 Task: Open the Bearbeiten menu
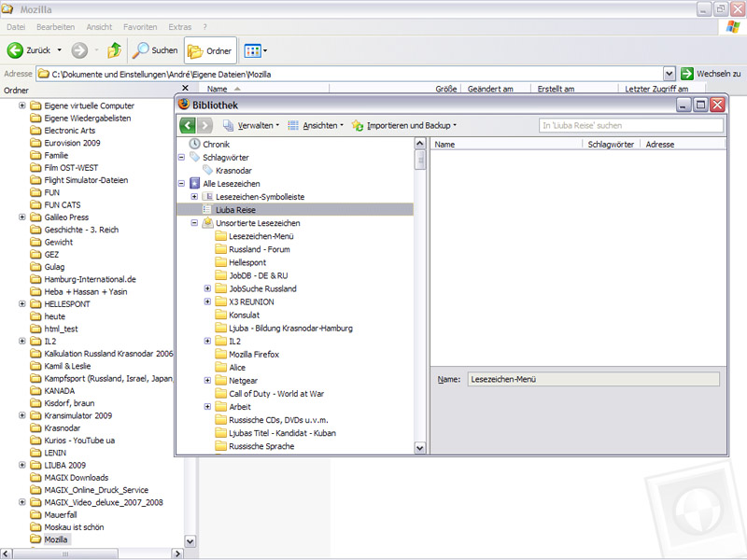click(54, 27)
